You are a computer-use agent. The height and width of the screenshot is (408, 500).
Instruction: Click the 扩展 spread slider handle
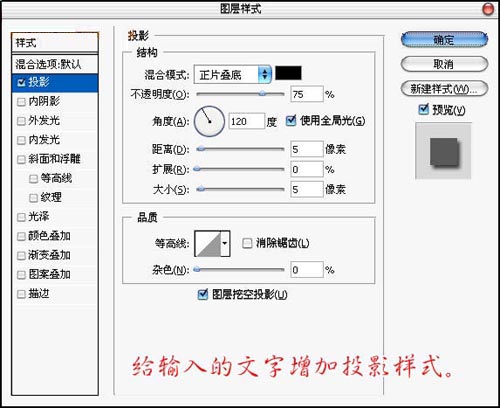coord(197,169)
